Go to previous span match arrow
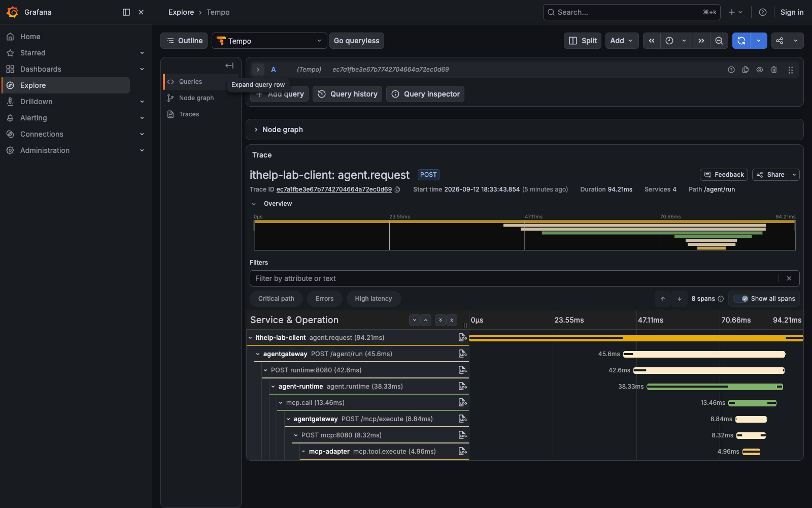Viewport: 812px width, 508px height. (662, 299)
